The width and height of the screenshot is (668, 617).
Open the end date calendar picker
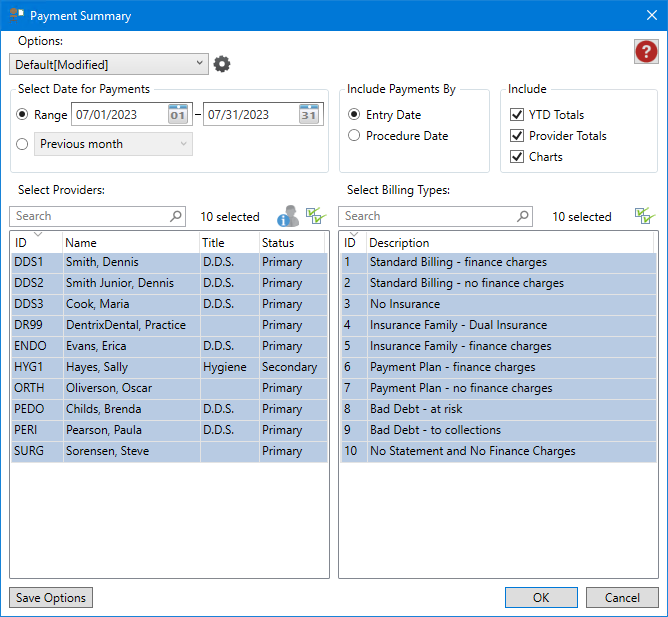pyautogui.click(x=309, y=114)
